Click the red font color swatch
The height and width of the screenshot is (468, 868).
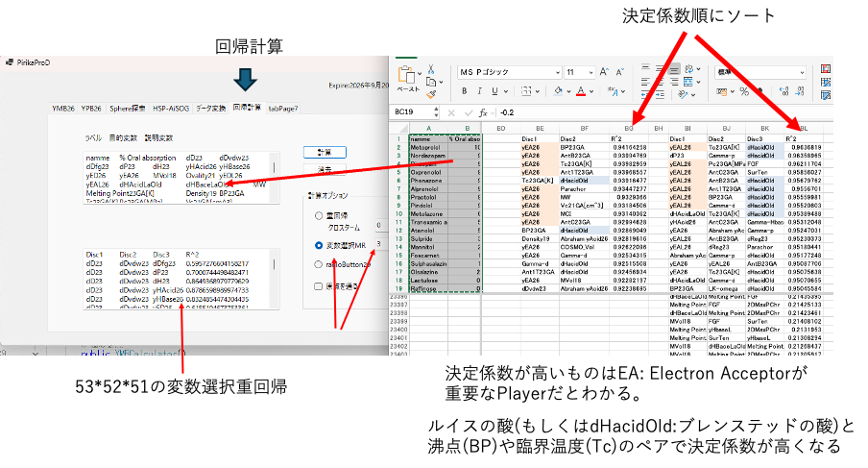point(580,91)
